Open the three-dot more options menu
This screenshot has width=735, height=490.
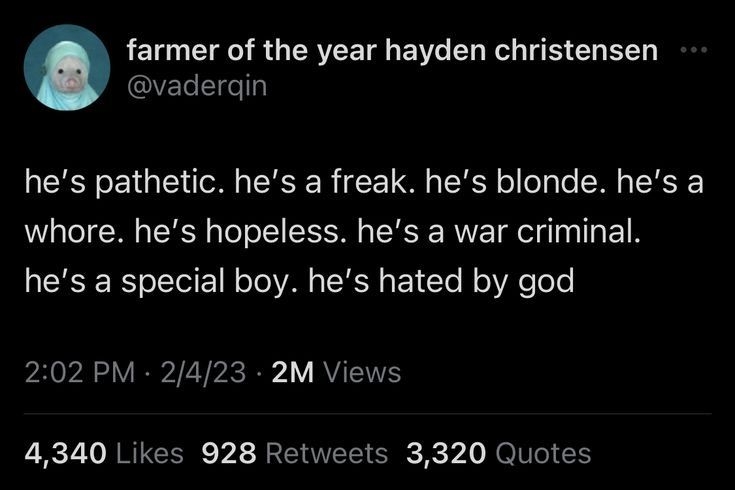[695, 49]
